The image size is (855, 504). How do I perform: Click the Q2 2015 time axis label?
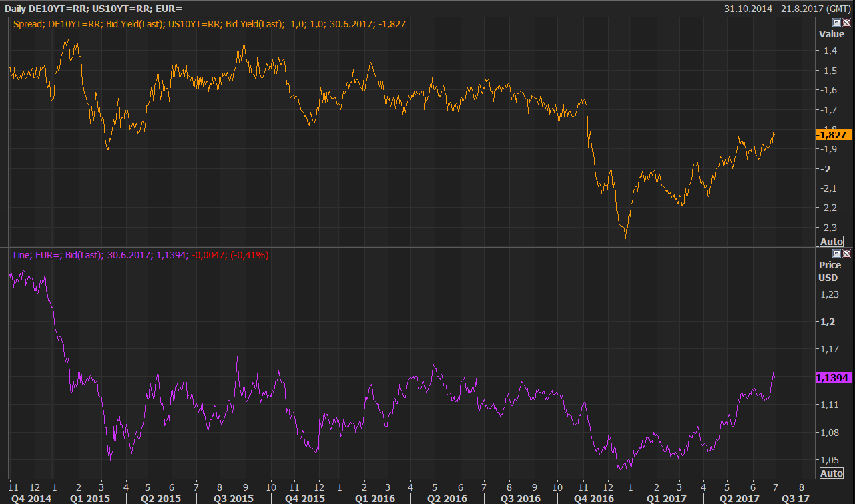[162, 499]
